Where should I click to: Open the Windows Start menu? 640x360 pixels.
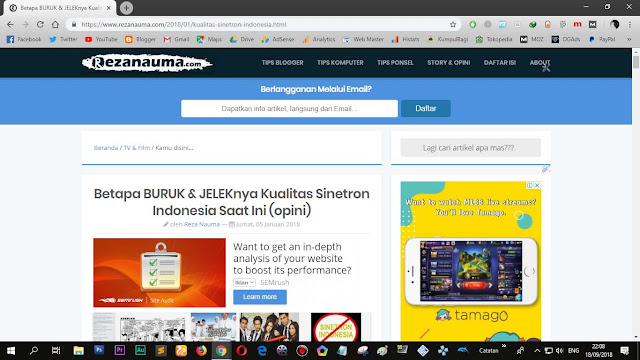pos(11,351)
